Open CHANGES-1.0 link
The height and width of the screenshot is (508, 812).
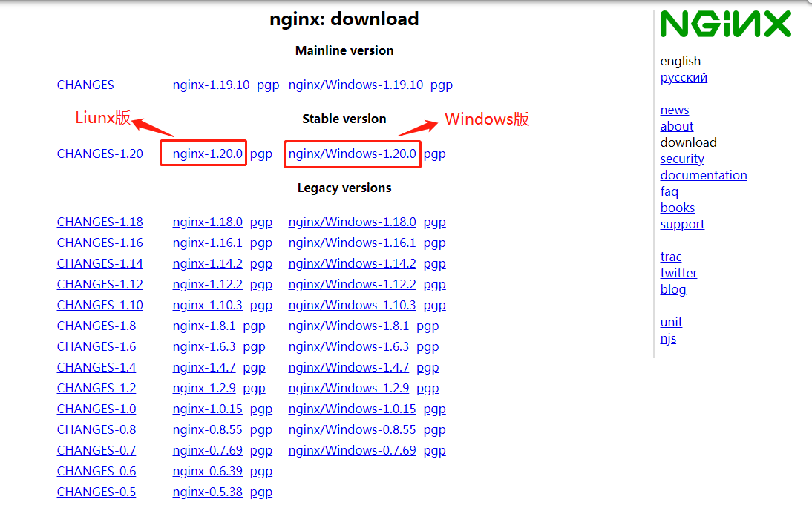[96, 409]
